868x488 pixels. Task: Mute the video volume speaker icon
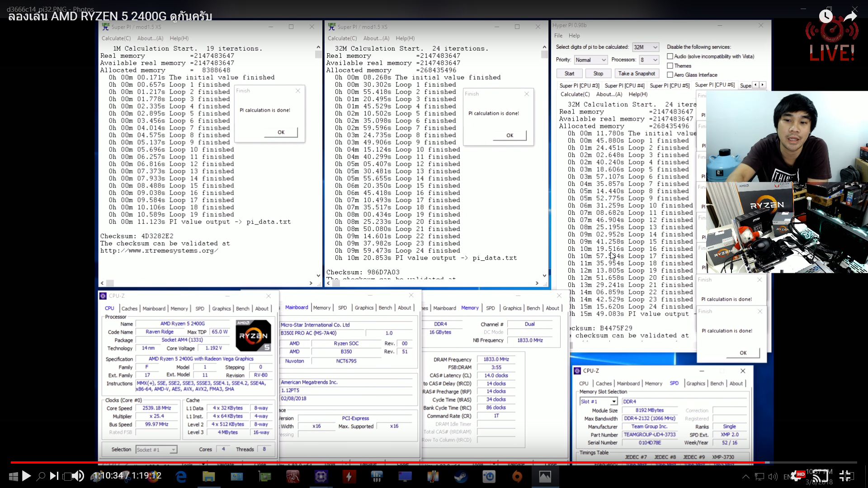point(78,476)
